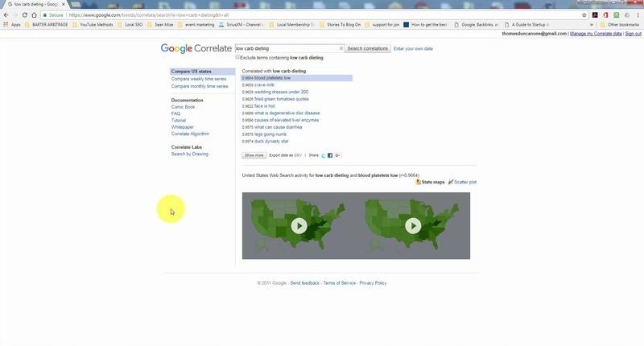Reload the page in the browser
The height and width of the screenshot is (346, 644).
coord(24,14)
